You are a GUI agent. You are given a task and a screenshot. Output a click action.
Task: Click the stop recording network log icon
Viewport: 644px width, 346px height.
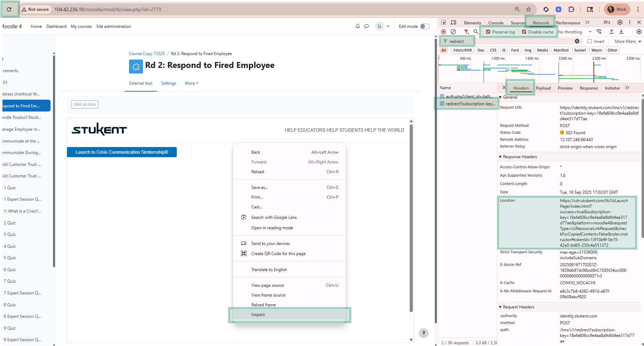tap(444, 32)
